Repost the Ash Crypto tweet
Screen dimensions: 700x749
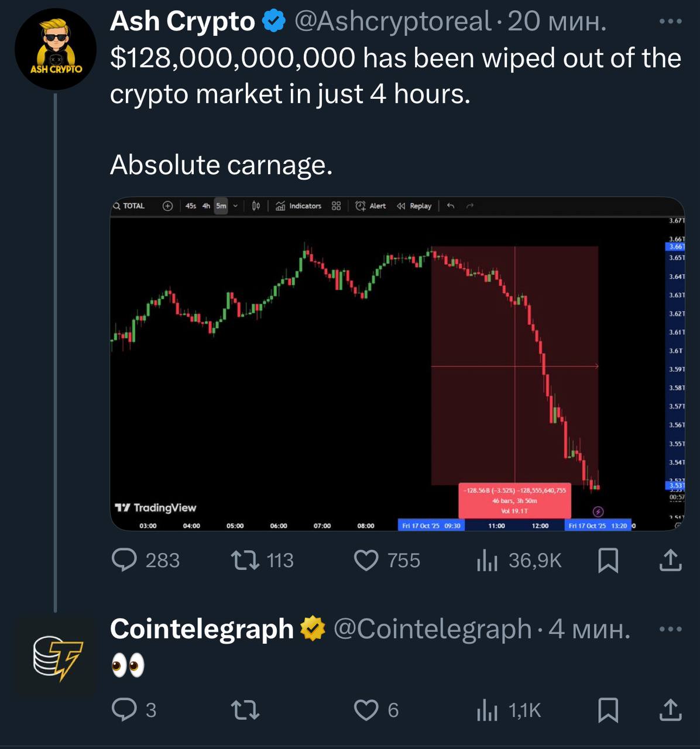pos(246,560)
